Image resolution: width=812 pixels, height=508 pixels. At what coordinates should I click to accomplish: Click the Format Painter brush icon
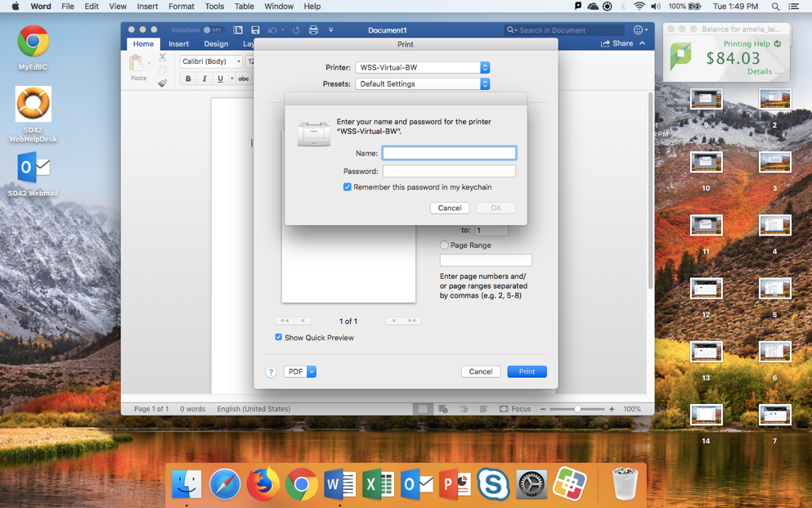point(162,83)
